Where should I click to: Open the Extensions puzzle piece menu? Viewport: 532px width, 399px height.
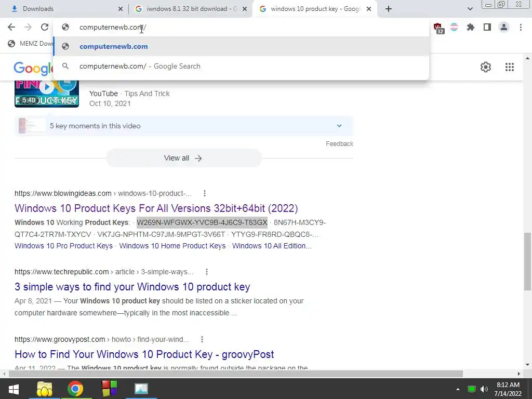[471, 27]
